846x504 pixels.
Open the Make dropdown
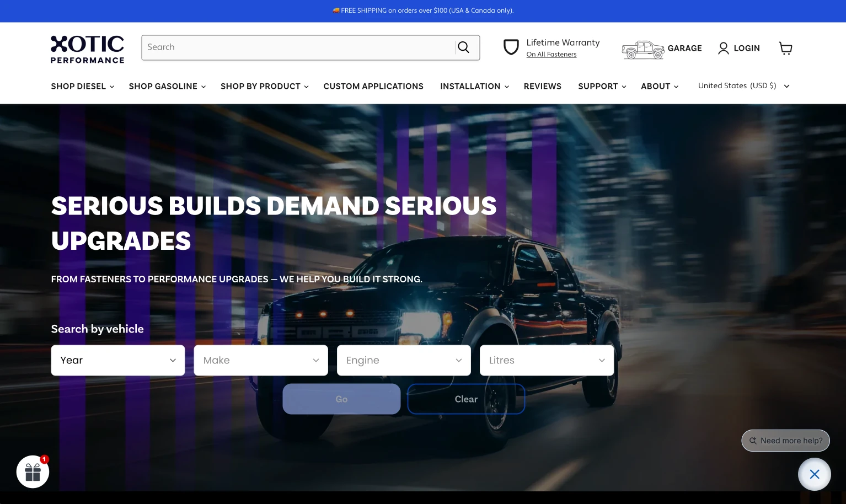click(261, 361)
